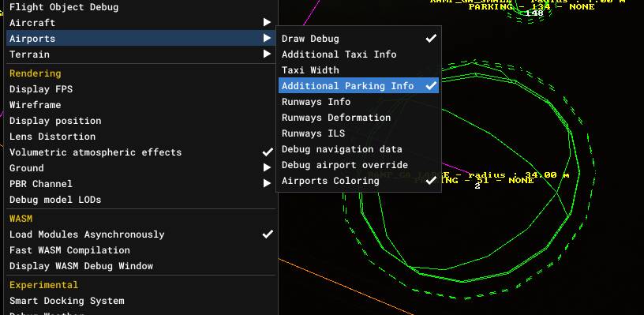Open Display WASM Debug Window
This screenshot has height=315, width=644.
[x=140, y=266]
